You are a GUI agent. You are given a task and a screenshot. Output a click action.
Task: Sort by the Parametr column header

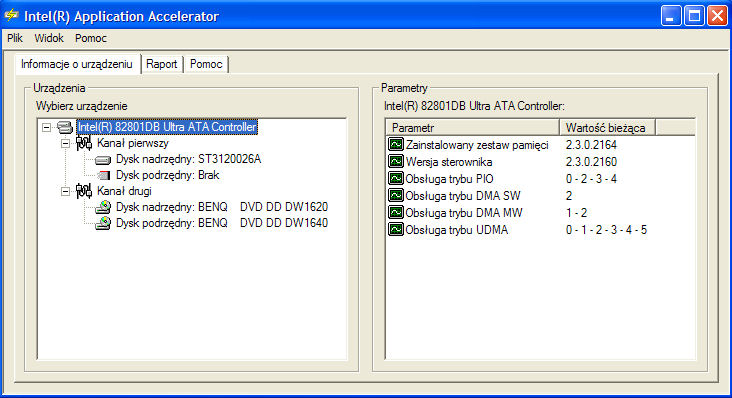click(x=472, y=127)
